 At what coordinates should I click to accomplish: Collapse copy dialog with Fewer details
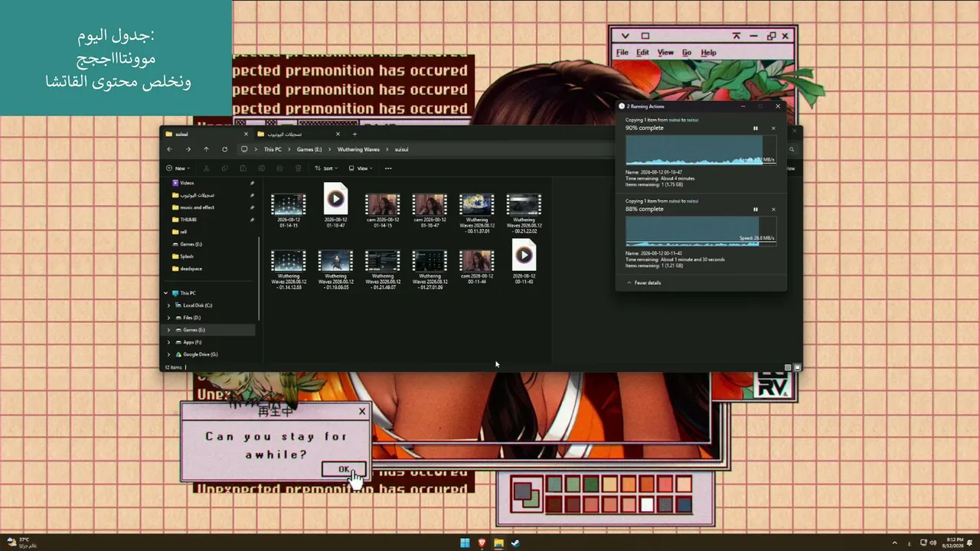pyautogui.click(x=644, y=282)
